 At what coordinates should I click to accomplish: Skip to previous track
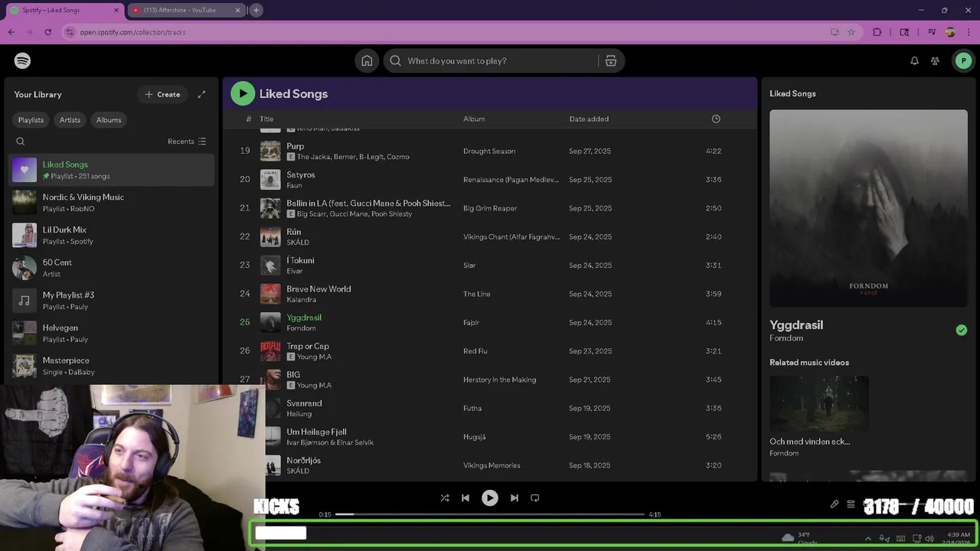click(x=465, y=497)
